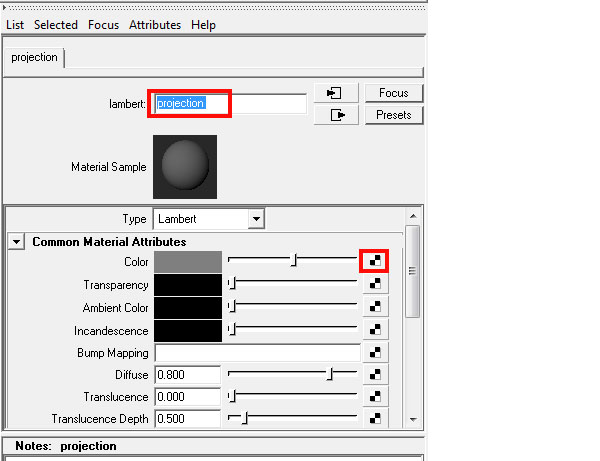
Task: Click the Transparency slider
Action: [292, 283]
